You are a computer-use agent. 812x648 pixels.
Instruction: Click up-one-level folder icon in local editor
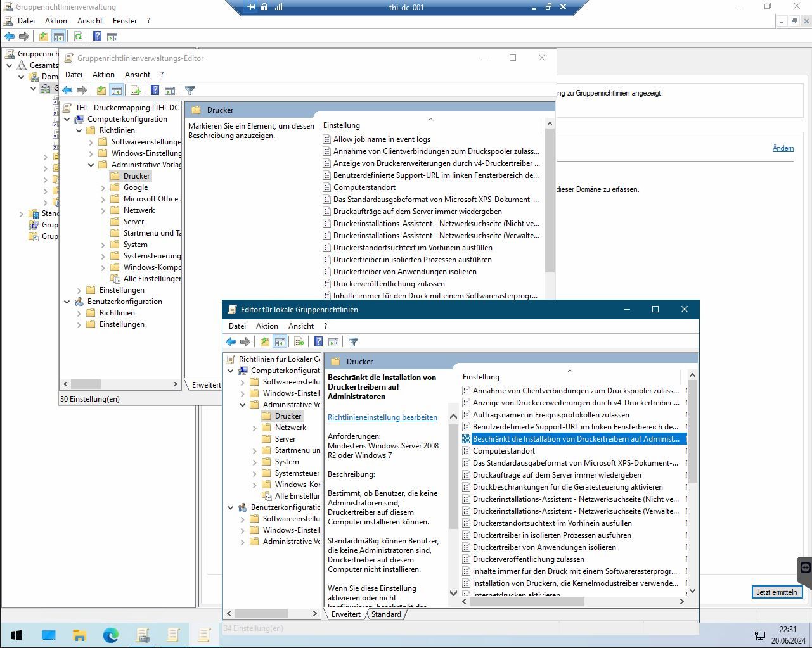click(265, 341)
